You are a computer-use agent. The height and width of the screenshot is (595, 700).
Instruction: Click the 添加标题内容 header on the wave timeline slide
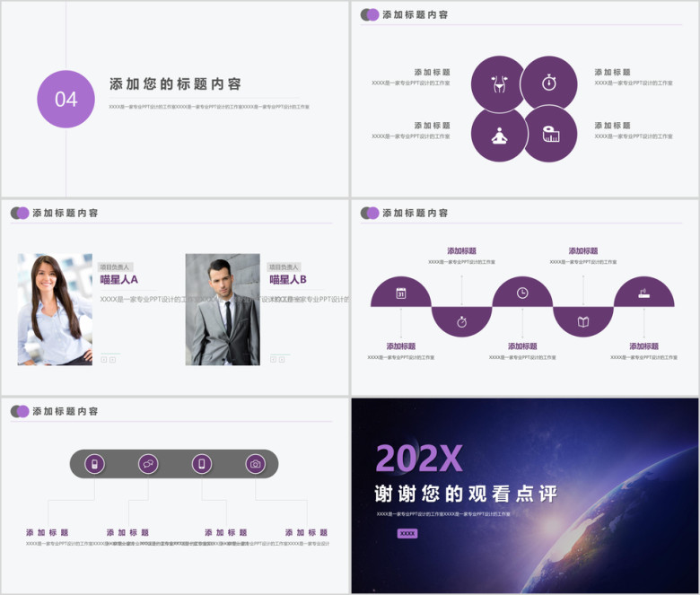point(416,213)
